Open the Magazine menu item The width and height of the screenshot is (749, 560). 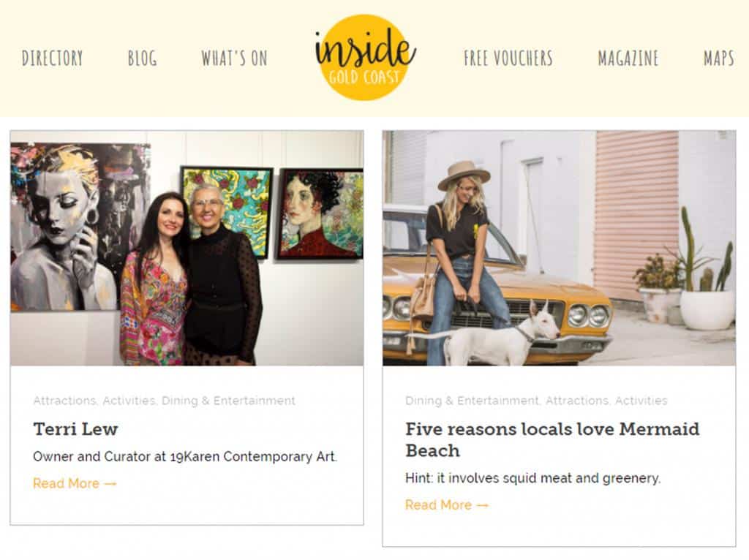pos(628,58)
